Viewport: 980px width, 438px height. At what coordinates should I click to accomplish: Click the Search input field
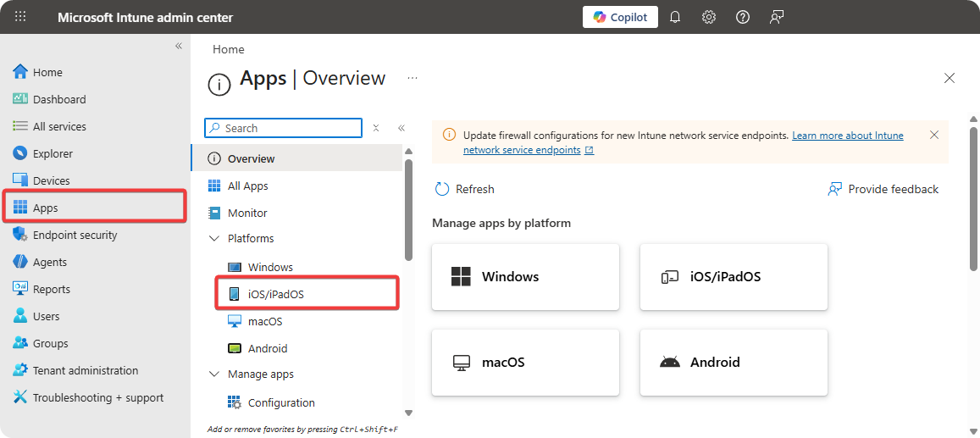(290, 128)
